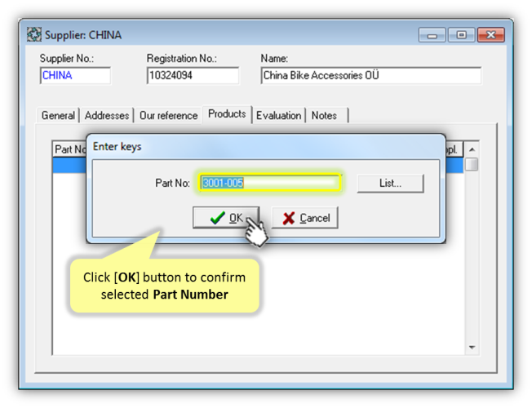Click the supplier Name field
This screenshot has width=532, height=408.
[370, 76]
